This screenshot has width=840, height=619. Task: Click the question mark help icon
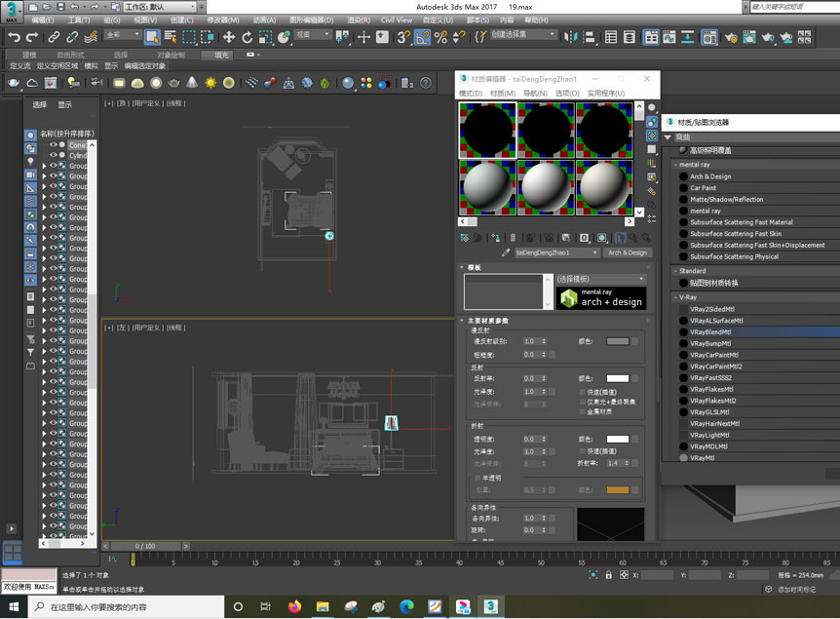(x=425, y=83)
